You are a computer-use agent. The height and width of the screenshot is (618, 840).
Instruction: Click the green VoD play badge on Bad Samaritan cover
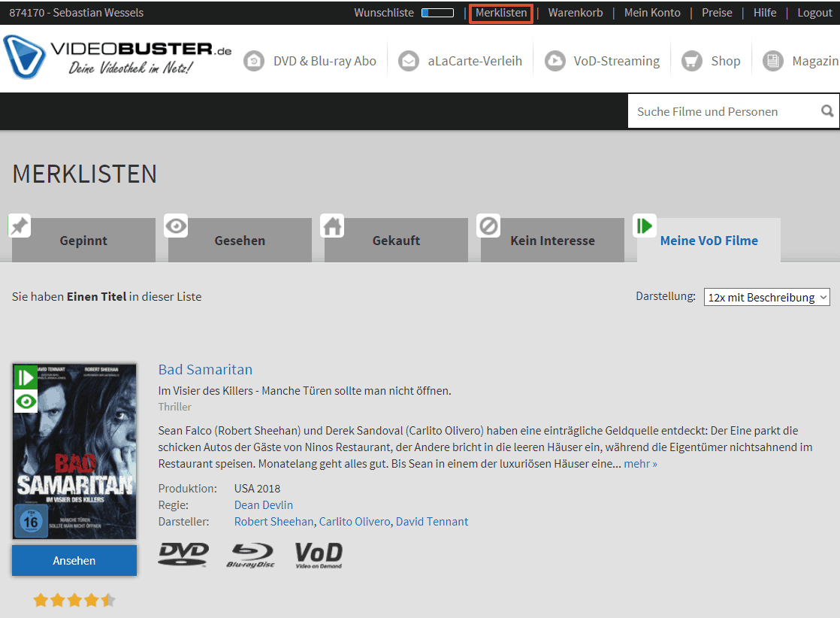pyautogui.click(x=26, y=377)
